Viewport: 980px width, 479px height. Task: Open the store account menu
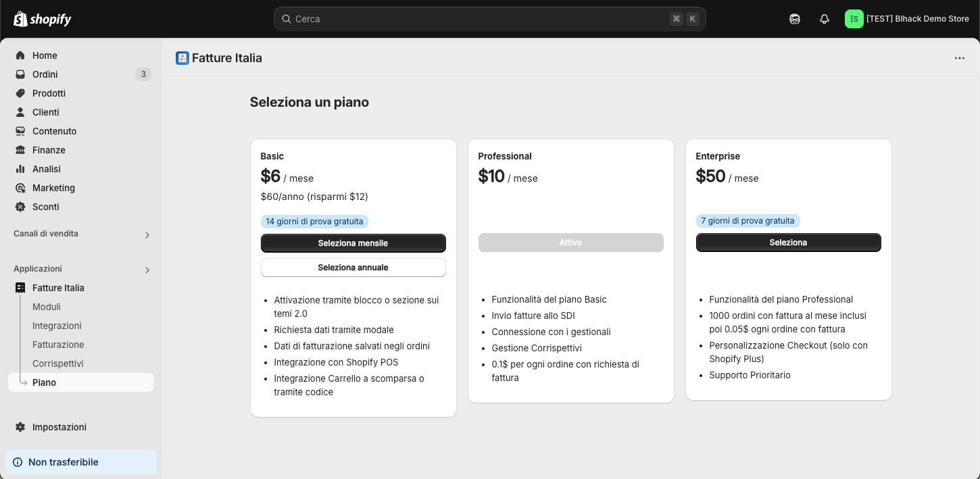(907, 19)
